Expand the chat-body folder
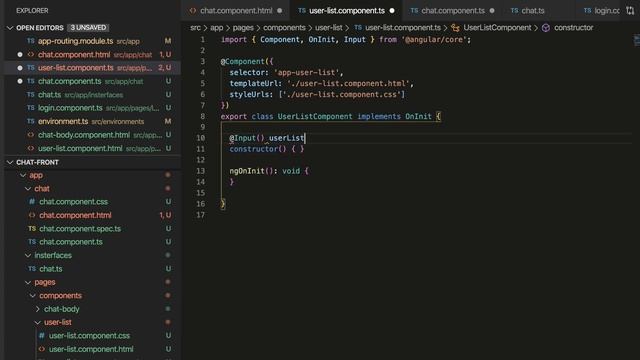This screenshot has height=360, width=640. [x=38, y=309]
